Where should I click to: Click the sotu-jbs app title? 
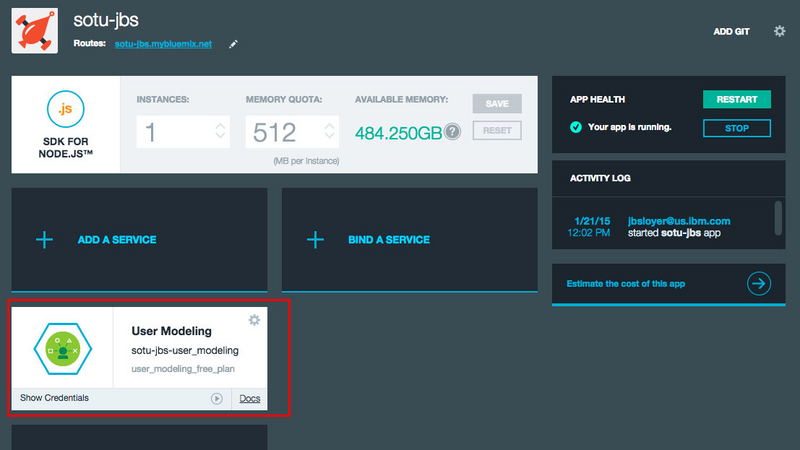(x=106, y=20)
